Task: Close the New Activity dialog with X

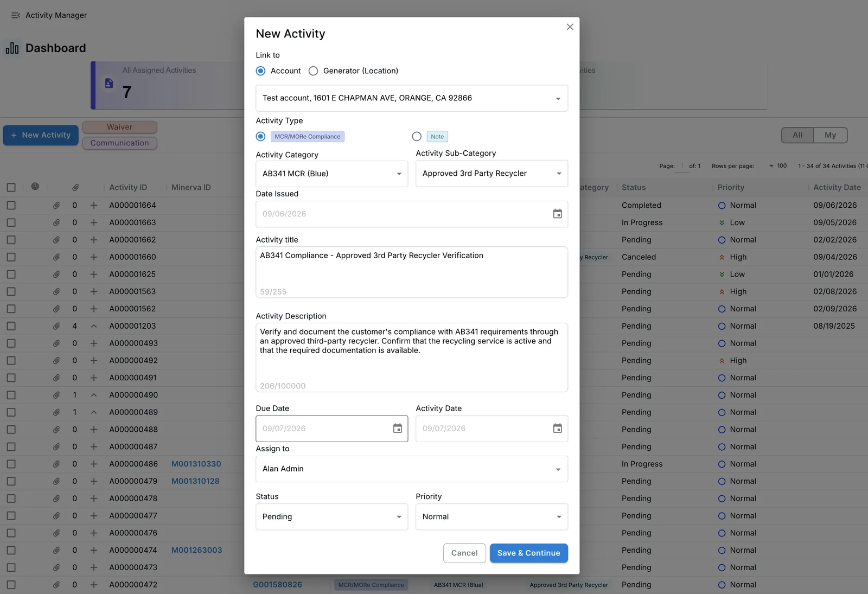Action: point(570,27)
